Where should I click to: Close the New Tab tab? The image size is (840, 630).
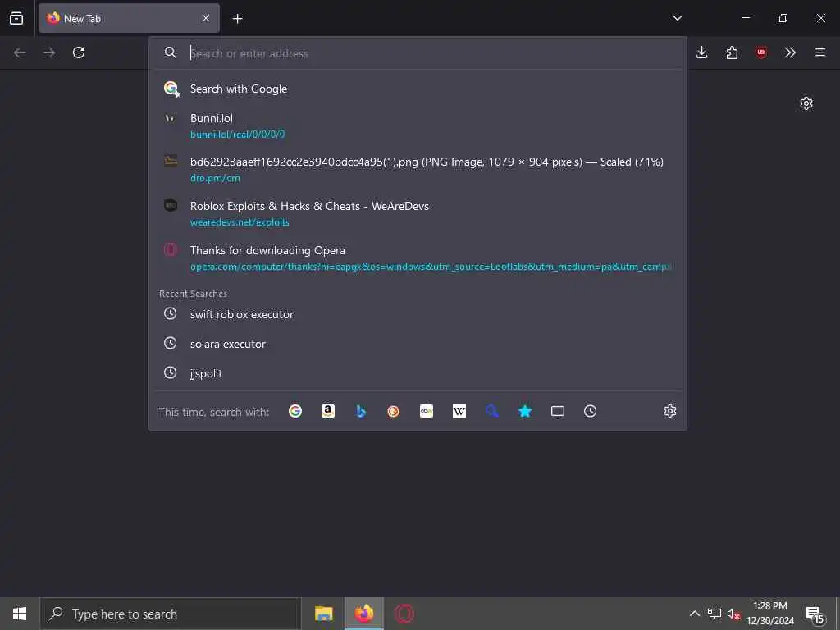[x=206, y=18]
